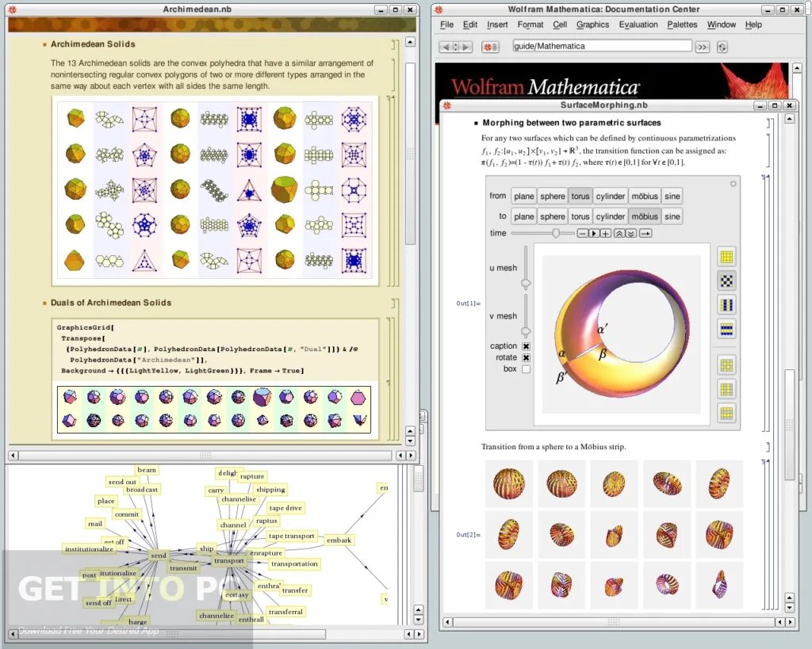
Task: Set 'to' surface to torus
Action: click(x=580, y=216)
